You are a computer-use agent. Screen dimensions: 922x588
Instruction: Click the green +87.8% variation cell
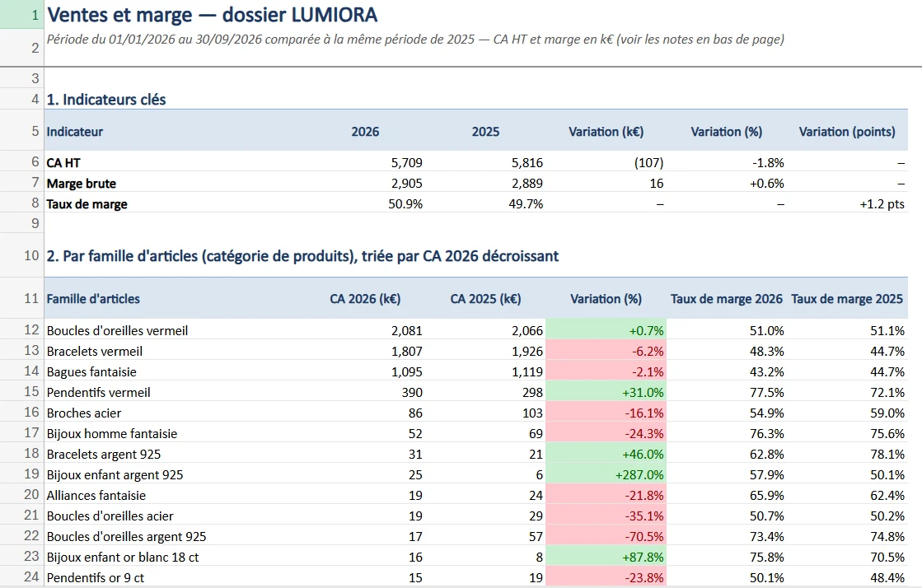(x=606, y=556)
